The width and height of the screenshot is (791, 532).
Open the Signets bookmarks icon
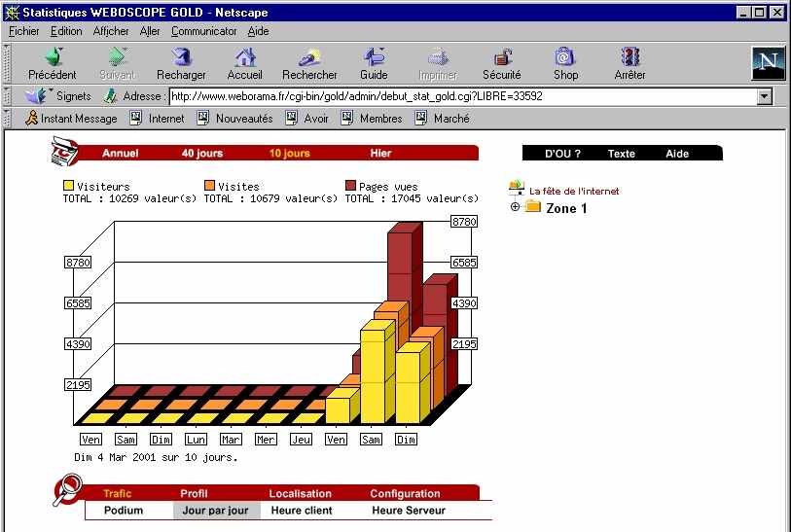36,96
